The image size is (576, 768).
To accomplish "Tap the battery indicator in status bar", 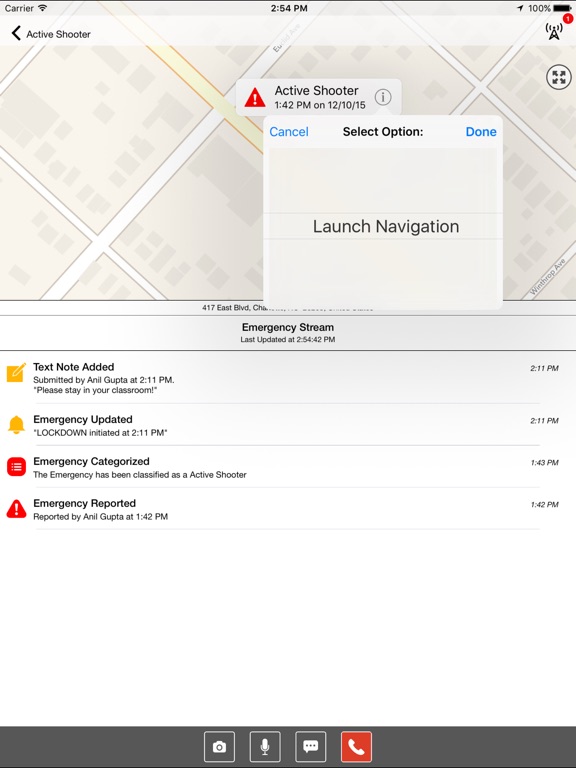I will click(x=562, y=8).
